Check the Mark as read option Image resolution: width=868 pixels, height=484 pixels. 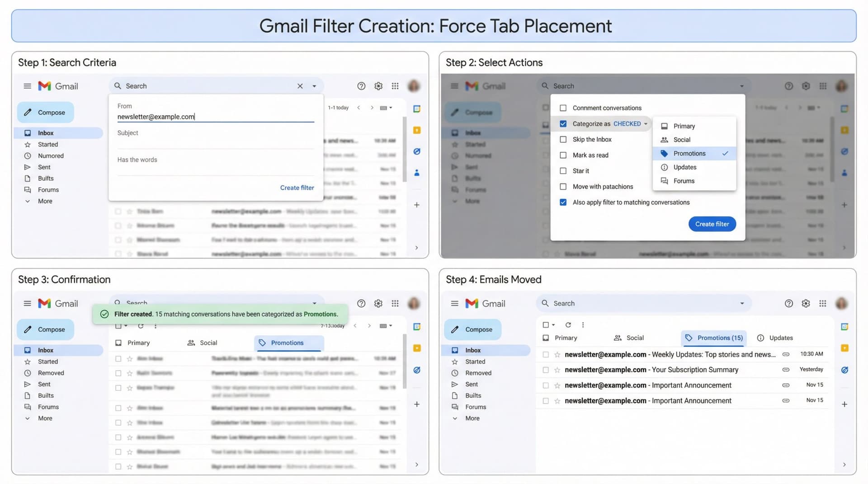coord(563,155)
